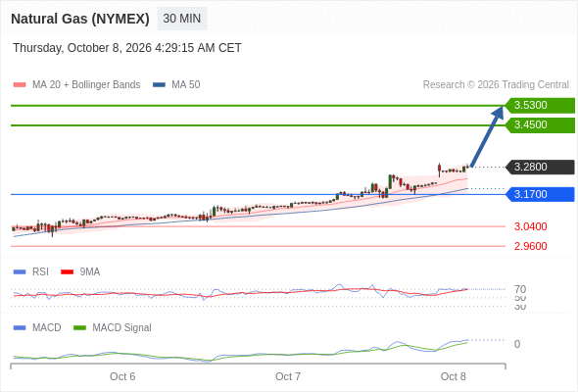The height and width of the screenshot is (392, 578).
Task: Click the MA 20 + Bollinger Bands legend swatch
Action: [x=20, y=85]
